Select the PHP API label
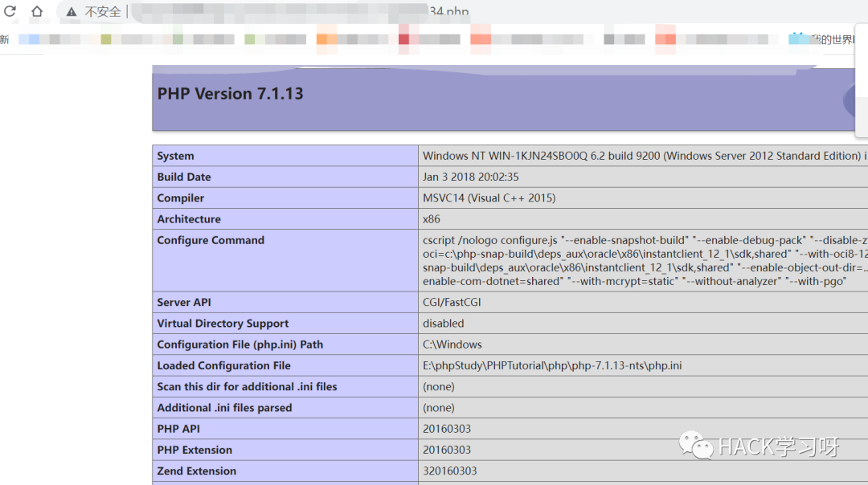Screen dimensions: 868x485 (178, 429)
